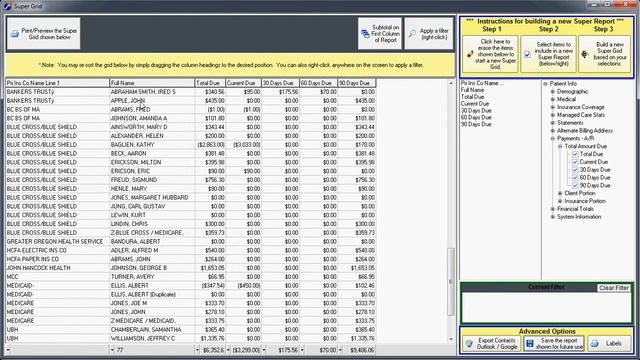The image size is (640, 360).
Task: Click the cell 'TURNER, AVERY'
Action: pyautogui.click(x=152, y=277)
